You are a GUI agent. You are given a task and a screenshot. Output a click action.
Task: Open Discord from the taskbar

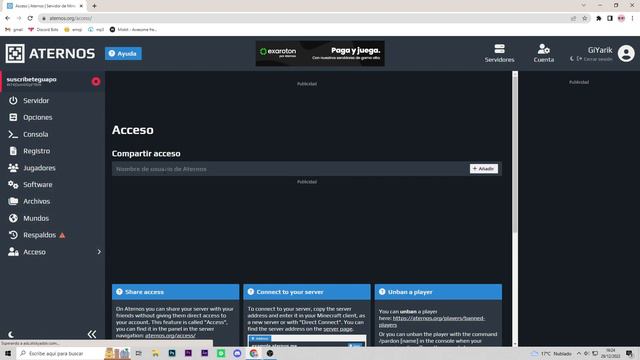point(237,353)
